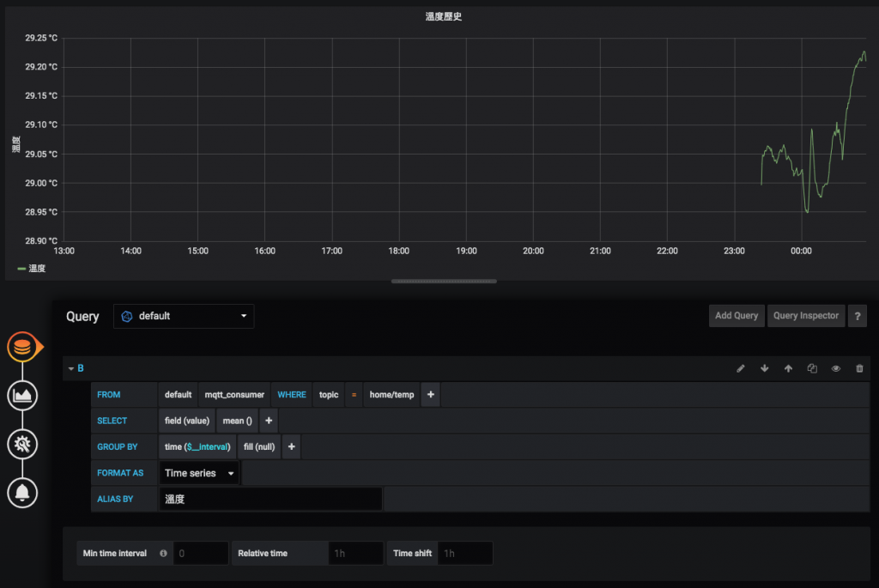Viewport: 879px width, 588px height.
Task: Open the Queries tab database icon
Action: click(x=22, y=347)
